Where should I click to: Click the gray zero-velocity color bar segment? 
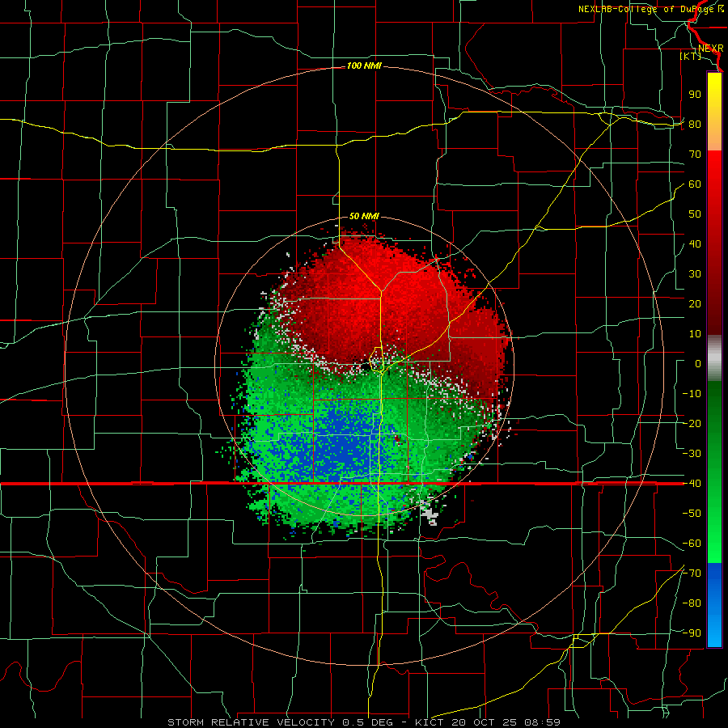[x=714, y=358]
